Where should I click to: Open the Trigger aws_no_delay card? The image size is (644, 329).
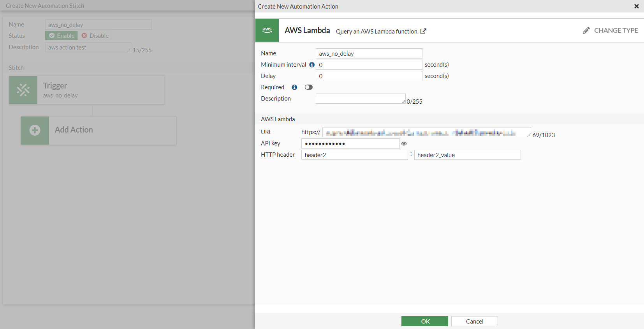coord(87,90)
